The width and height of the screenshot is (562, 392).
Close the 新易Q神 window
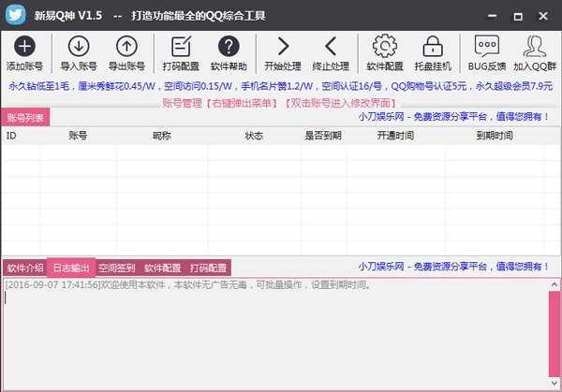543,16
